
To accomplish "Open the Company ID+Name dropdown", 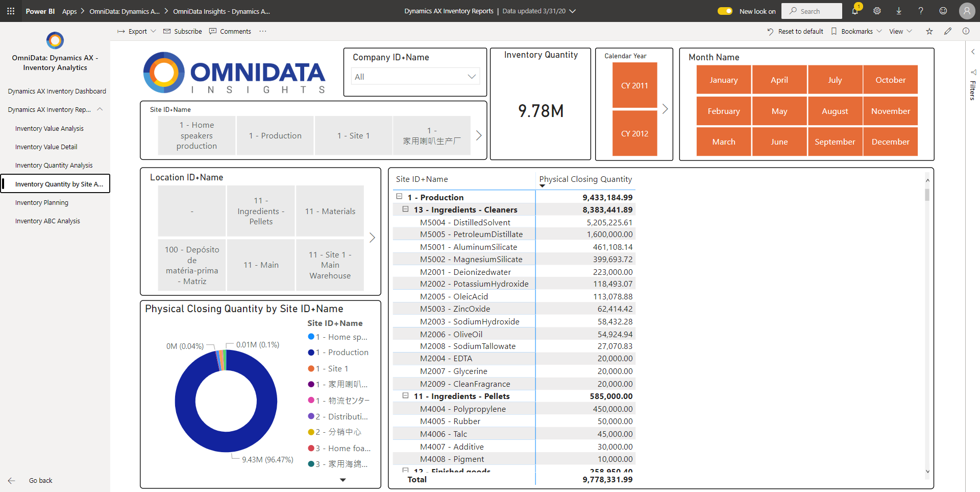I will pos(415,77).
